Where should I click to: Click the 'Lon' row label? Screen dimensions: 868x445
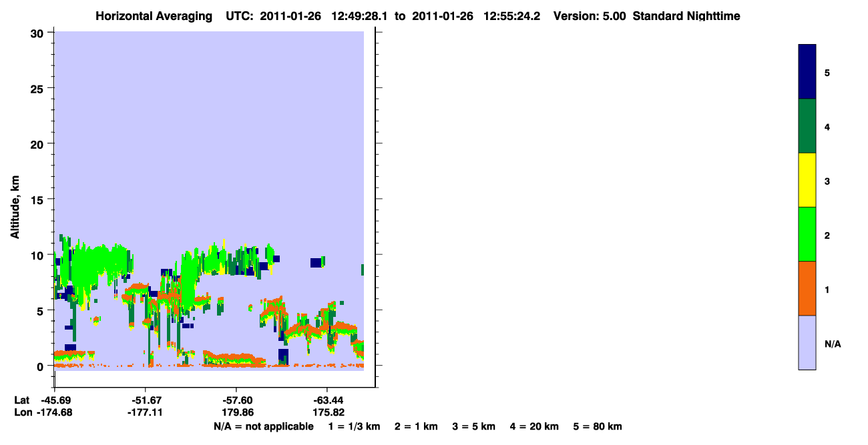point(22,412)
